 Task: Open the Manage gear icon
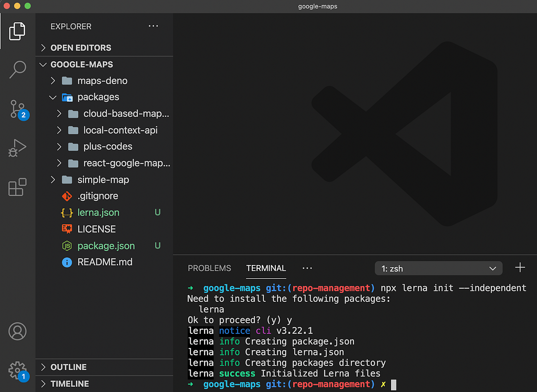point(18,371)
